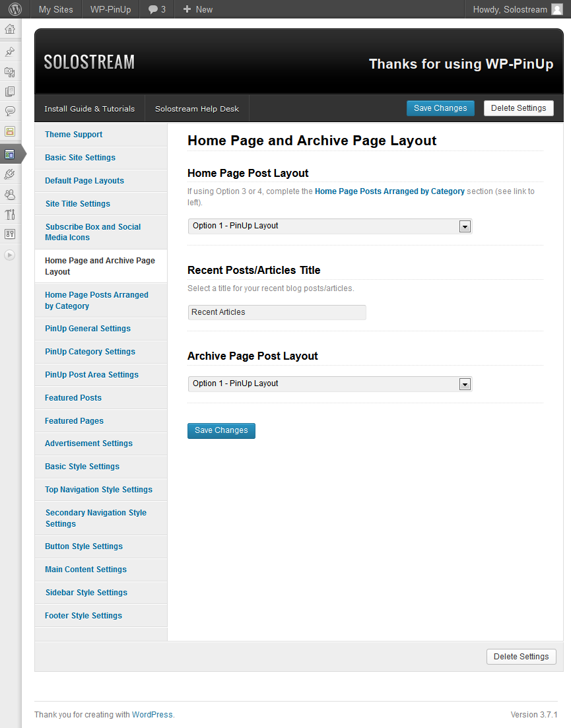Open the Archive Page Post Layout dropdown

[330, 384]
